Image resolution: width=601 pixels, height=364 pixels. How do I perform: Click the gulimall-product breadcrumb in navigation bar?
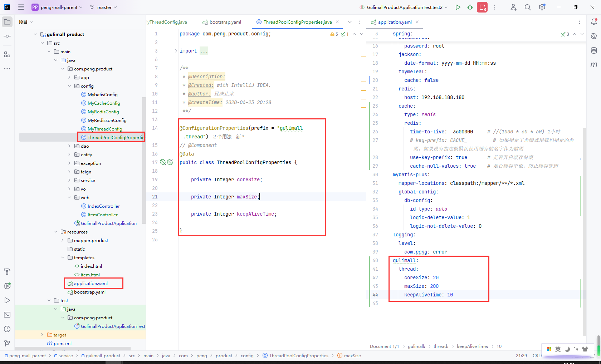click(x=103, y=355)
